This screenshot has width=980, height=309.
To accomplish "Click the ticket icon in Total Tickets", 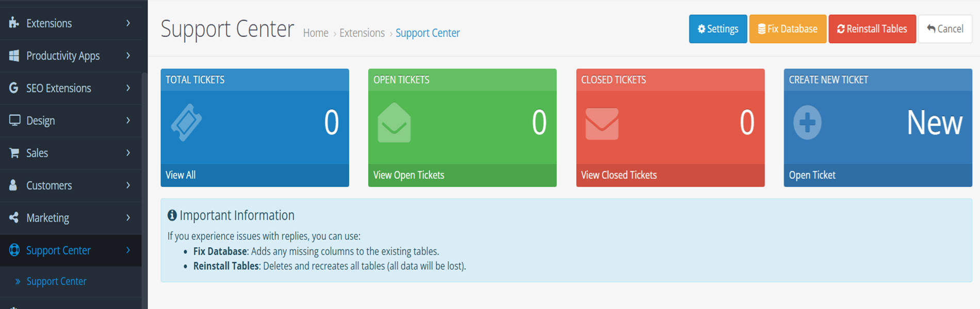I will (x=186, y=123).
